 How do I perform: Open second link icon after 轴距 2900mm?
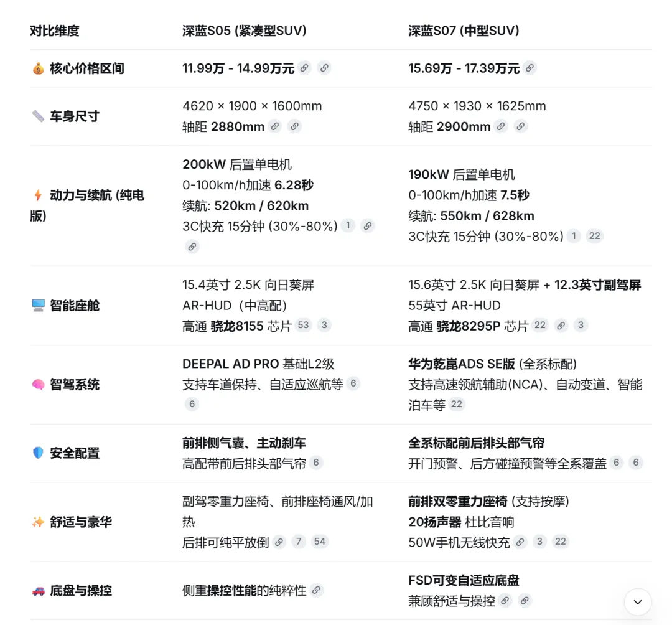520,126
